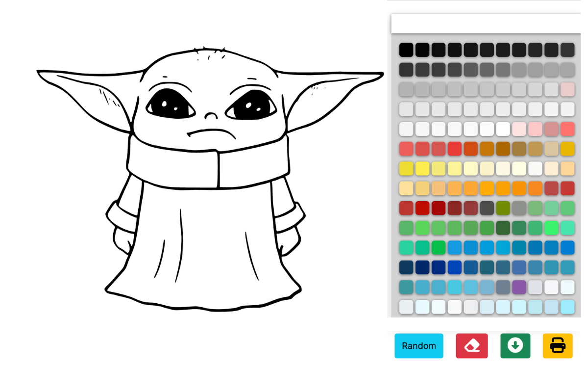Screen dimensions: 588x368
Task: Pick the slate blue-gray swatch beside purple
Action: [x=503, y=287]
